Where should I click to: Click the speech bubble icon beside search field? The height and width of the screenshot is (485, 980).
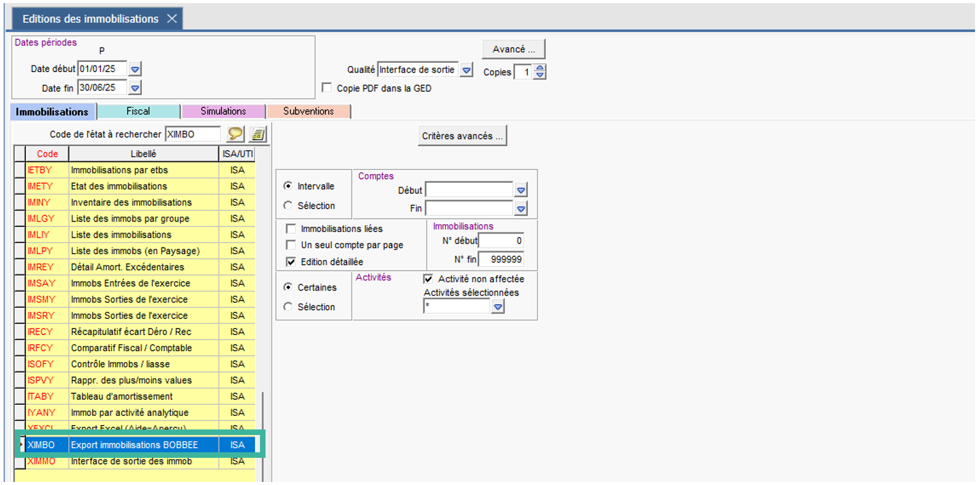tap(235, 134)
